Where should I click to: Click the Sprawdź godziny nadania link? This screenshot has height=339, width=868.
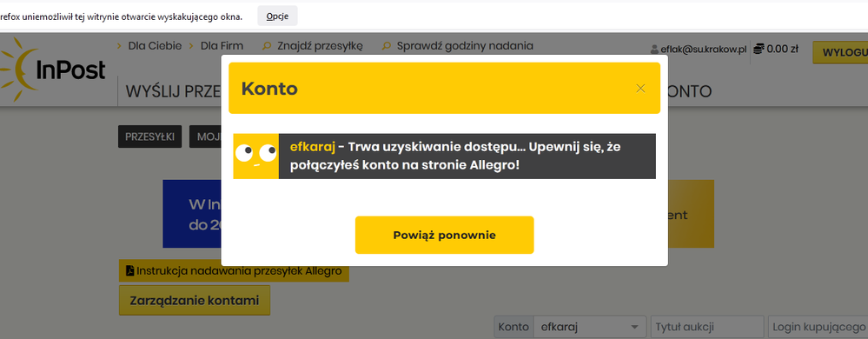pyautogui.click(x=465, y=46)
